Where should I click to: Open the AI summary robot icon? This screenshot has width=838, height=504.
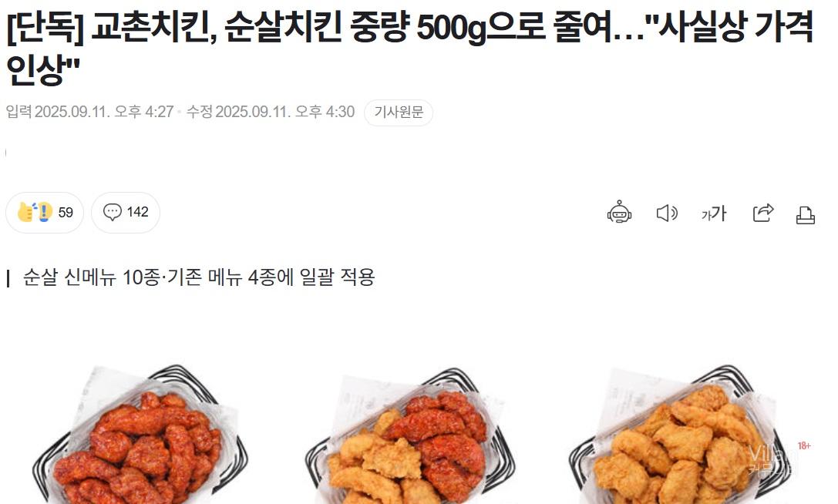pyautogui.click(x=619, y=212)
